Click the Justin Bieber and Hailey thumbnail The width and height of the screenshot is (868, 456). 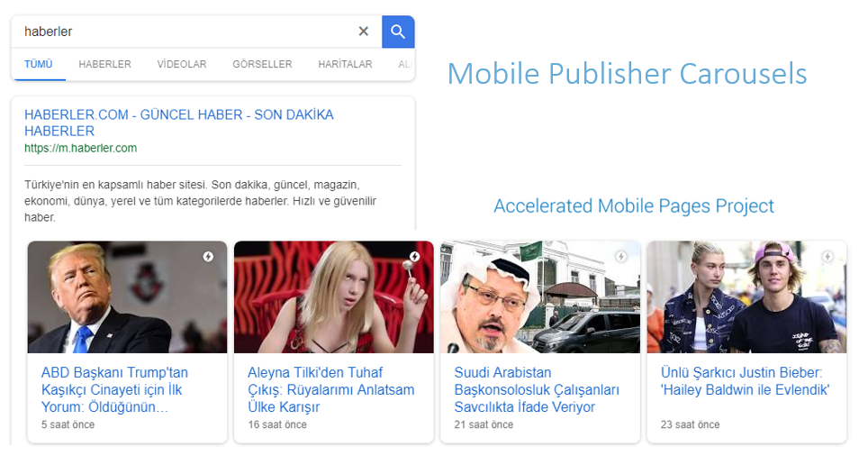point(746,297)
